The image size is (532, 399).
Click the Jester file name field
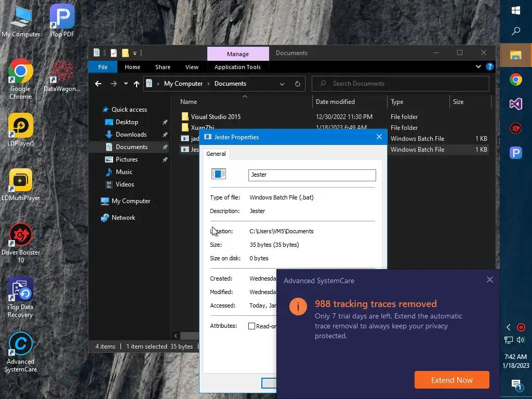coord(312,175)
